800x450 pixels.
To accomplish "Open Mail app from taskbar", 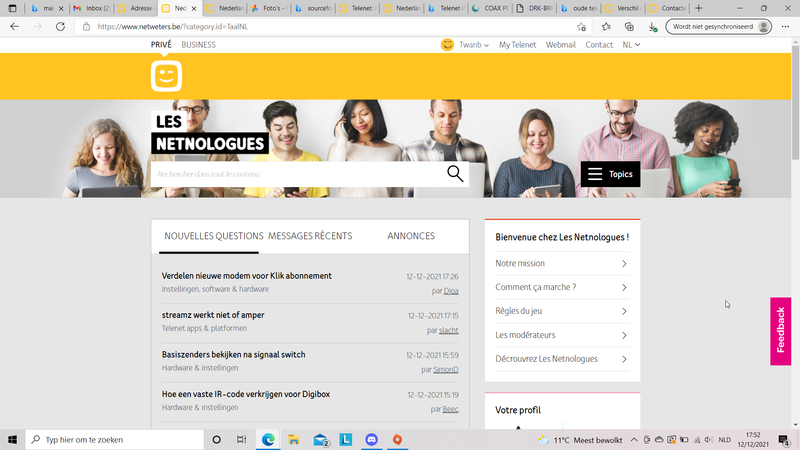I will (x=320, y=439).
